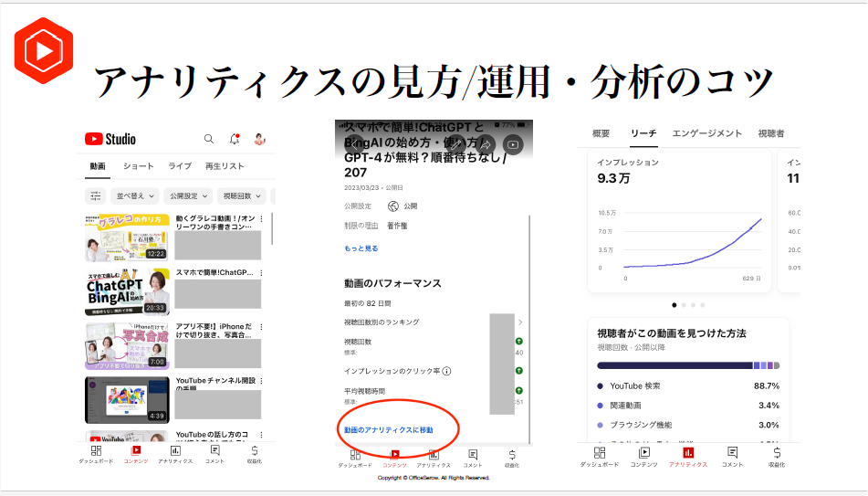868x496 pixels.
Task: Open the インプレッション 9.3万 card
Action: pyautogui.click(x=679, y=220)
